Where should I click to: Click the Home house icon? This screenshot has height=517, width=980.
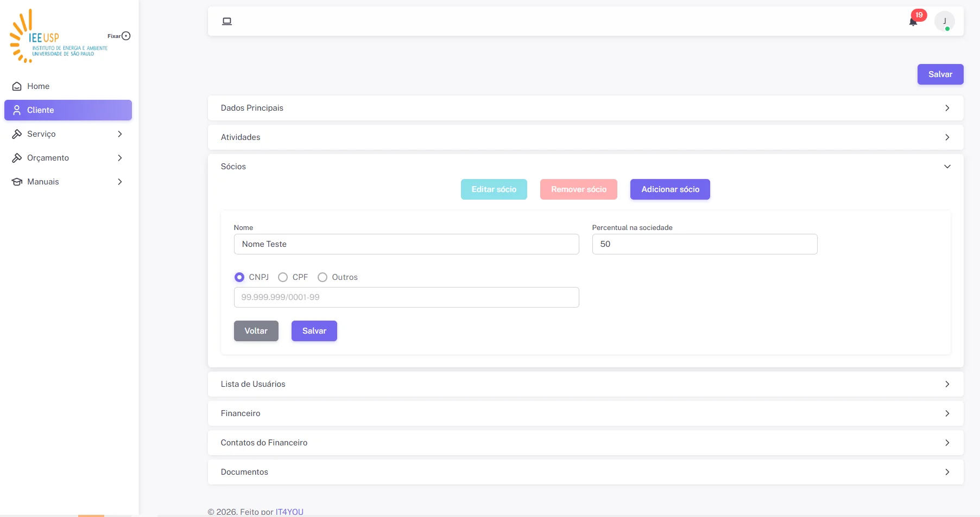17,86
